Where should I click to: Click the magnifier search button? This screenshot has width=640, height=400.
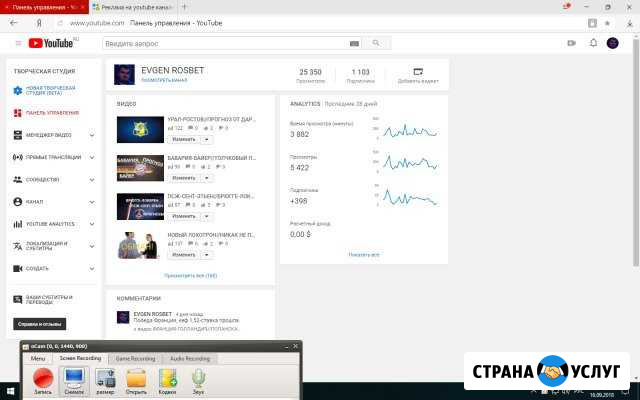pos(376,43)
